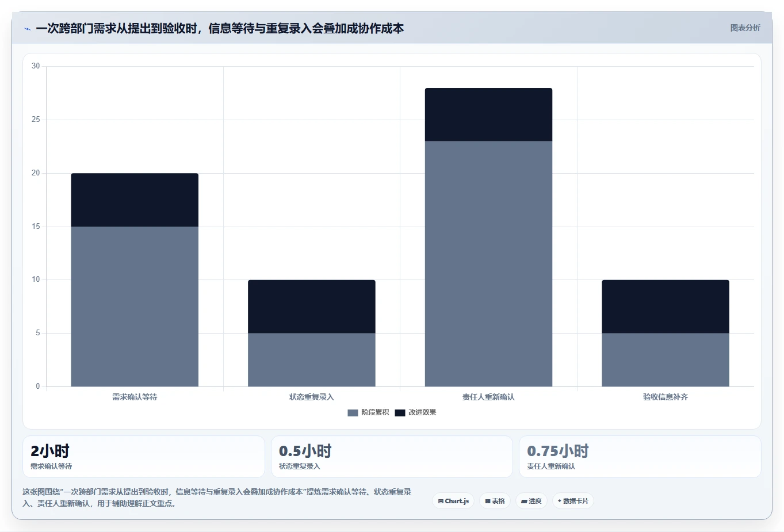Click the grey 阶段累积 bar of 责任人重新确认

[488, 264]
